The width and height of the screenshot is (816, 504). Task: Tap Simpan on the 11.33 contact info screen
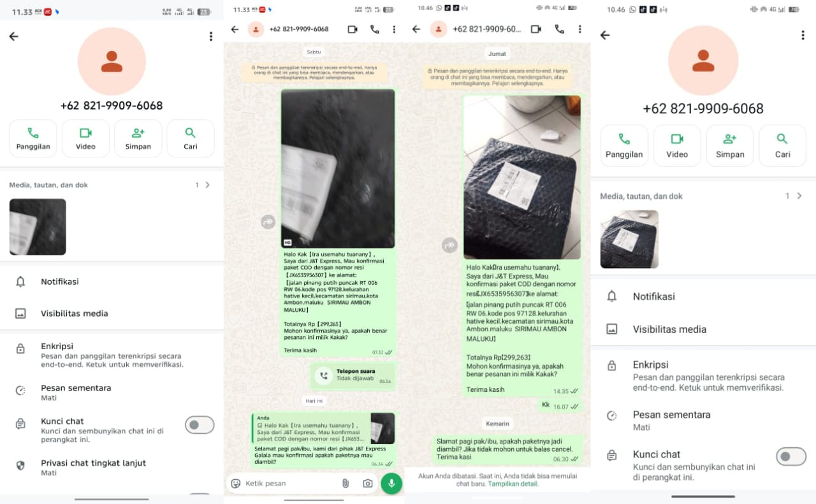click(x=138, y=138)
